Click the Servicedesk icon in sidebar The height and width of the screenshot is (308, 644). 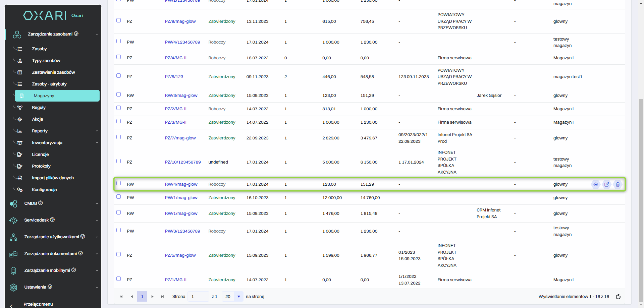(x=13, y=220)
